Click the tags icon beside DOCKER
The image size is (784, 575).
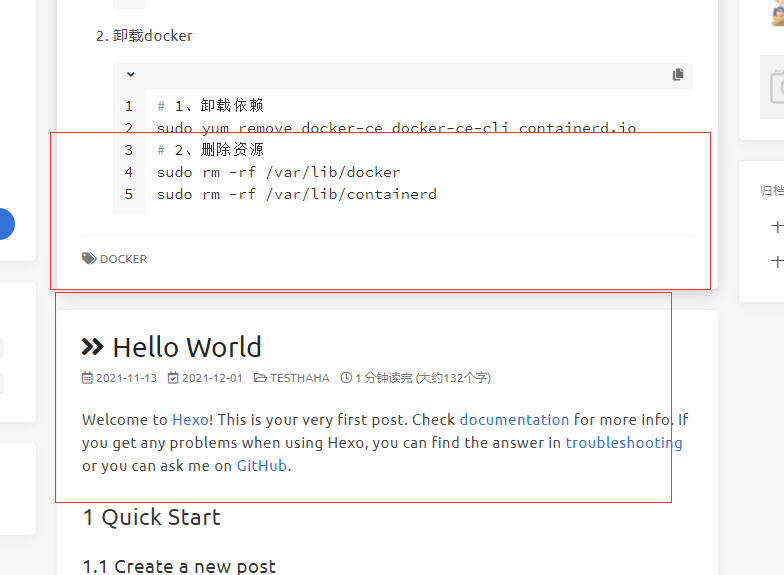tap(90, 258)
